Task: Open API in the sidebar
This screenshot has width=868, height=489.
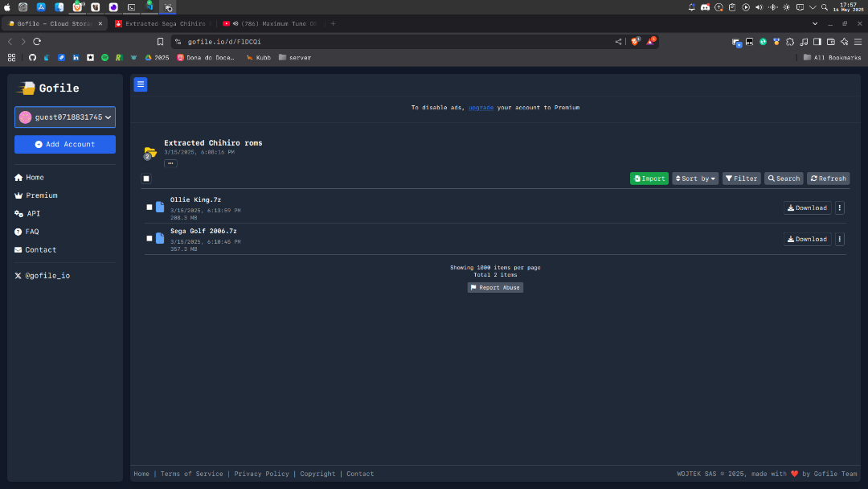Action: point(27,214)
